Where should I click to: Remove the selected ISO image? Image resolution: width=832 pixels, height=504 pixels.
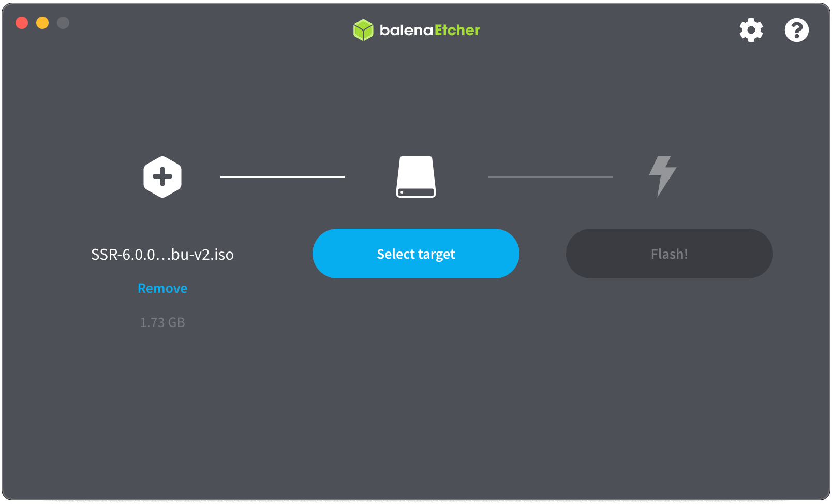[162, 288]
